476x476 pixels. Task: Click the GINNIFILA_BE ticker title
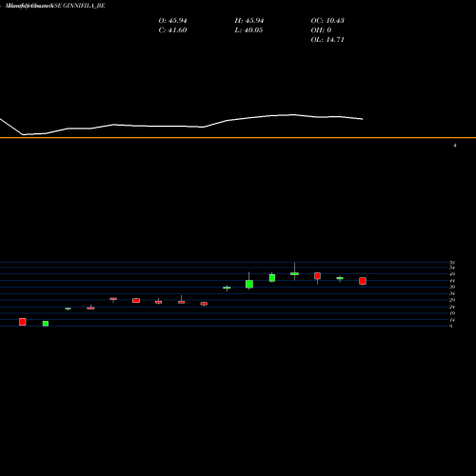click(x=84, y=6)
